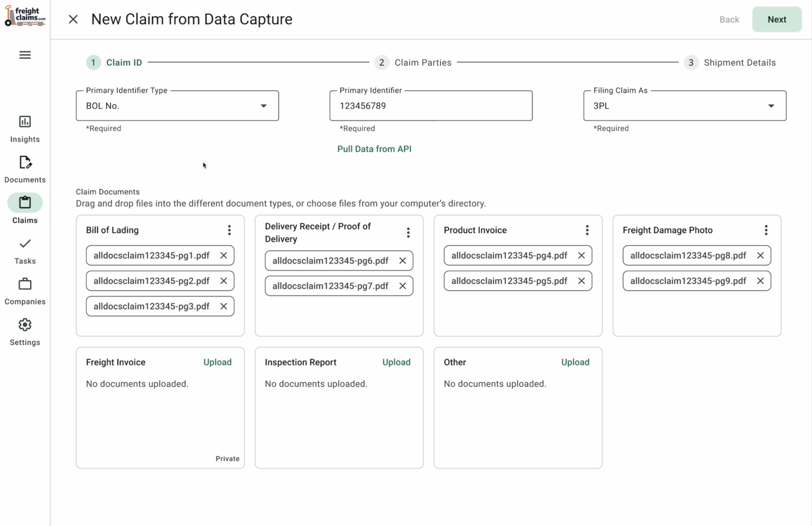Open the Settings gear
This screenshot has width=812, height=526.
(x=25, y=332)
